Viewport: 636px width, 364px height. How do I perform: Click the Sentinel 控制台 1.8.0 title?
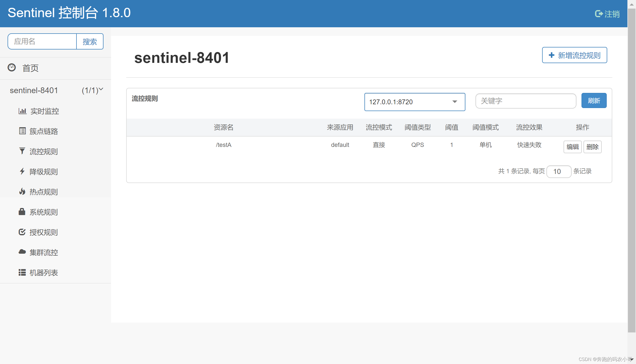tap(69, 13)
